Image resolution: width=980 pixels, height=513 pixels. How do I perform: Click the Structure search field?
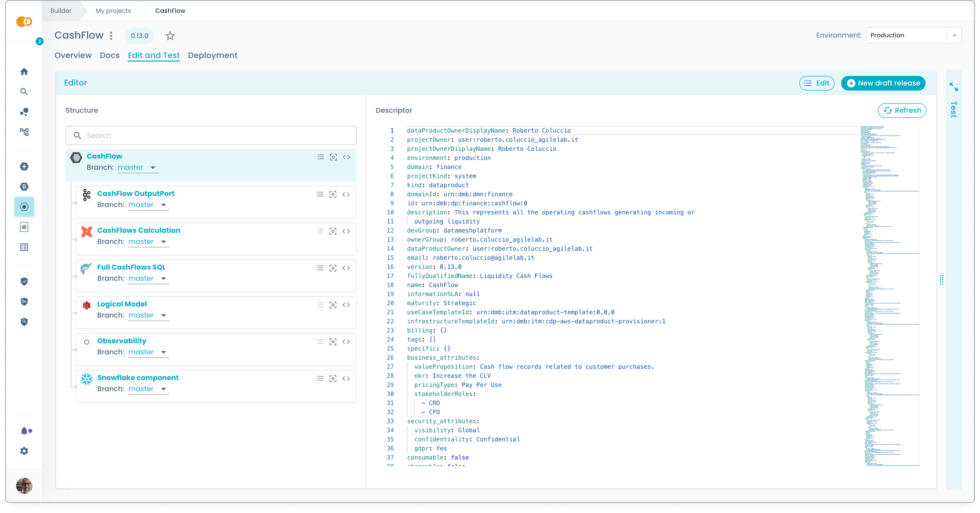point(211,135)
